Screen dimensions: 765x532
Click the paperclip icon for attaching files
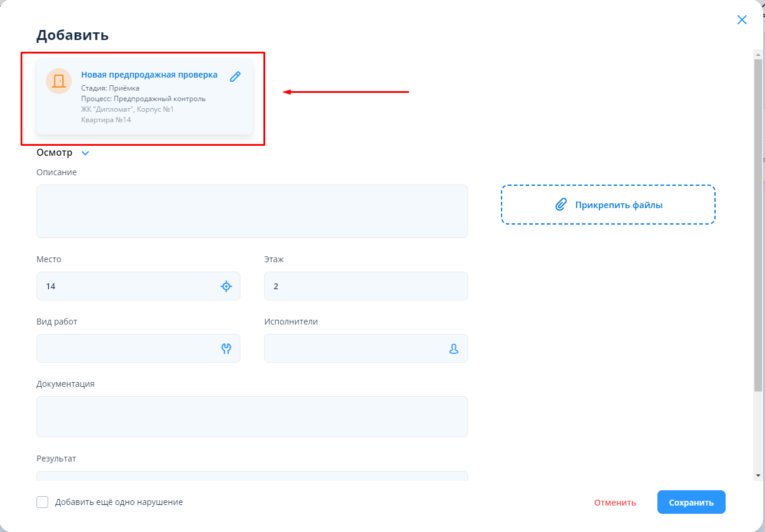pos(561,205)
